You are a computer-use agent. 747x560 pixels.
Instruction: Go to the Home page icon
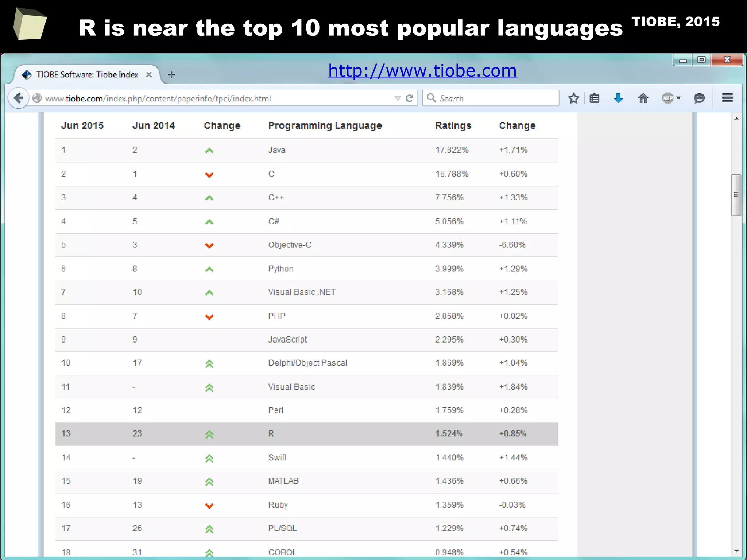[643, 98]
